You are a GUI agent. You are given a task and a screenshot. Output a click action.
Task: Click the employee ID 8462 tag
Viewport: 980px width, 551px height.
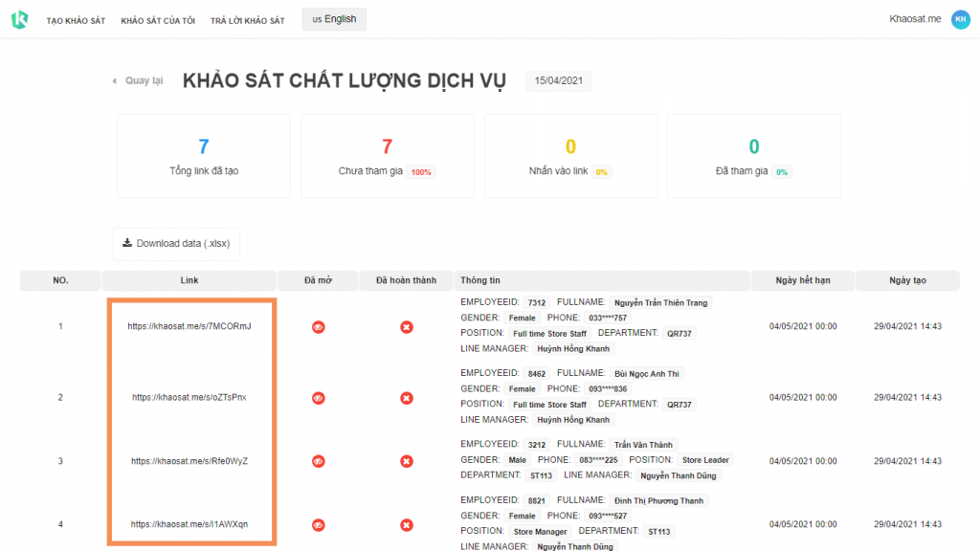[537, 374]
